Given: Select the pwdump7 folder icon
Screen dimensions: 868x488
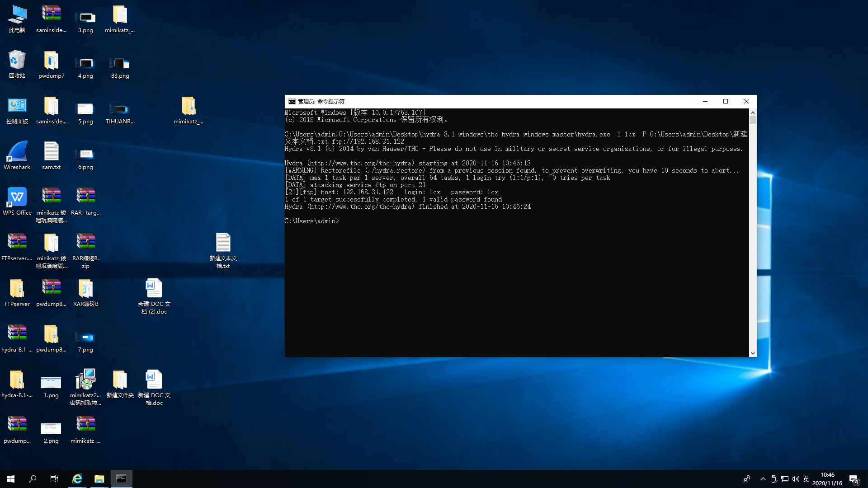Looking at the screenshot, I should pos(51,61).
